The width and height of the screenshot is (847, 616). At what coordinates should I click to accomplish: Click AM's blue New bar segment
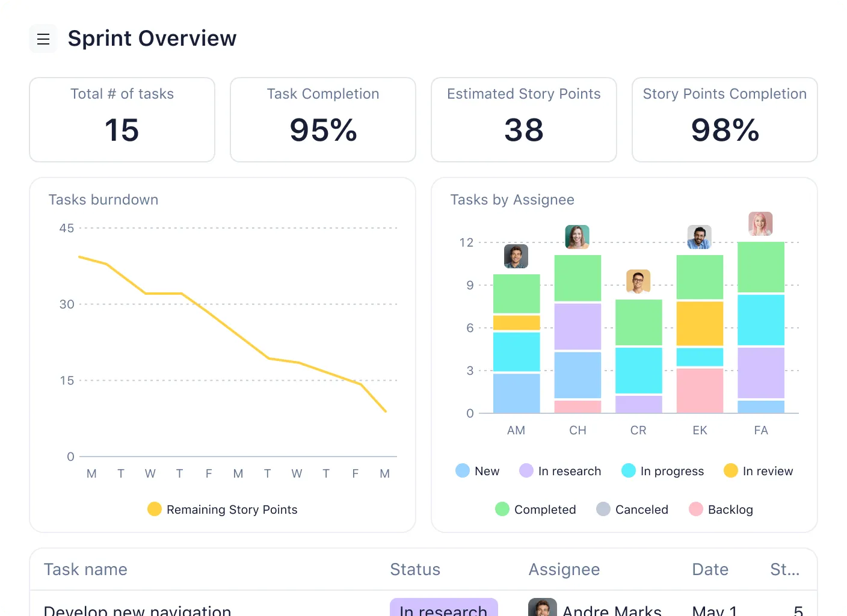[x=516, y=393]
